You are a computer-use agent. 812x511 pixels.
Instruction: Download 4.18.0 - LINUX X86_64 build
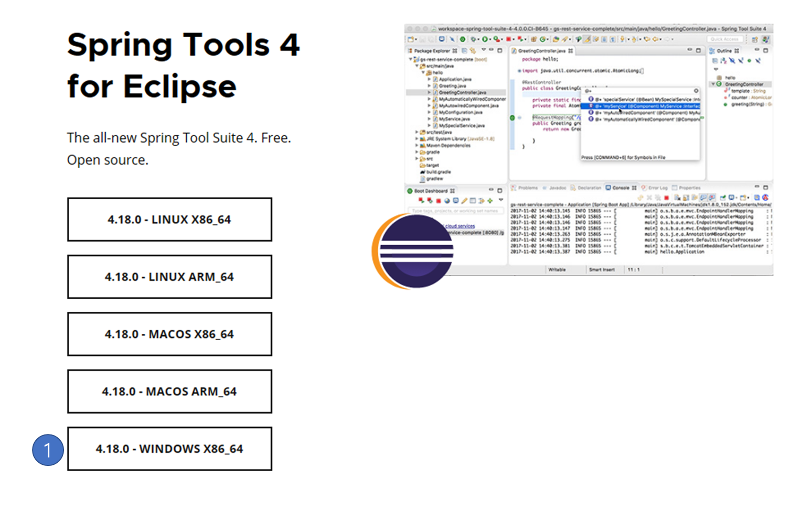tap(169, 220)
